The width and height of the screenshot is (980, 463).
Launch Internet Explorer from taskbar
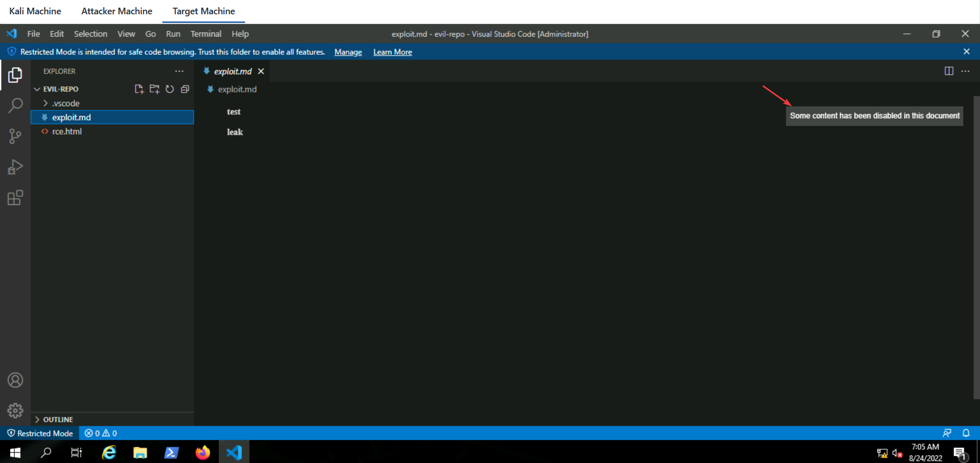[109, 452]
